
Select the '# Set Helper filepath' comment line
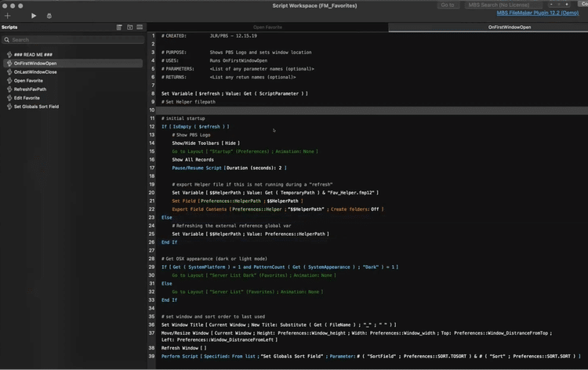tap(188, 102)
